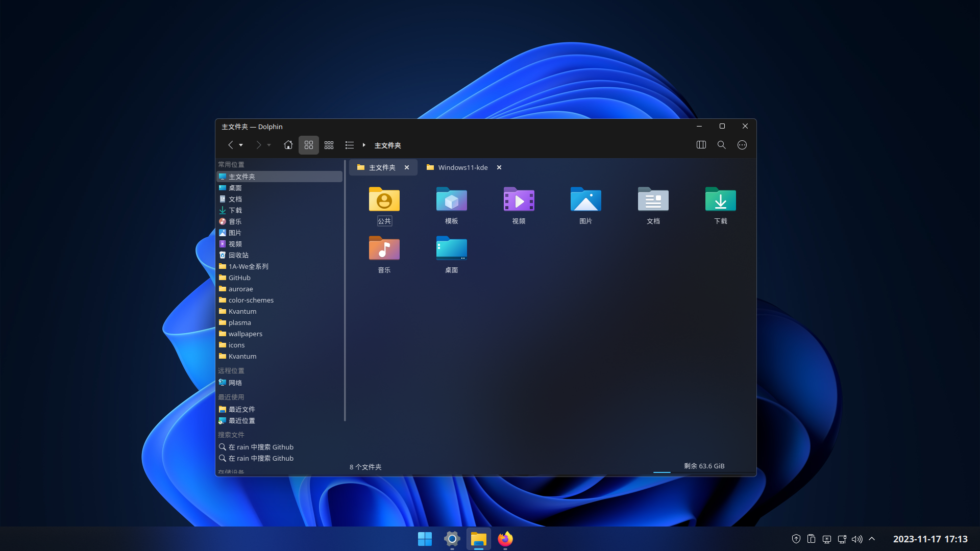The image size is (980, 551).
Task: Toggle split view icon
Action: coord(701,145)
